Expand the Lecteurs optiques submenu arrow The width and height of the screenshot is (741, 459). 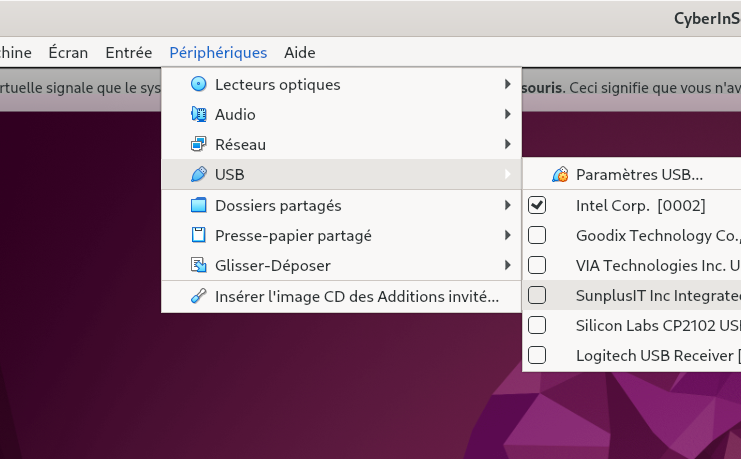coord(508,85)
